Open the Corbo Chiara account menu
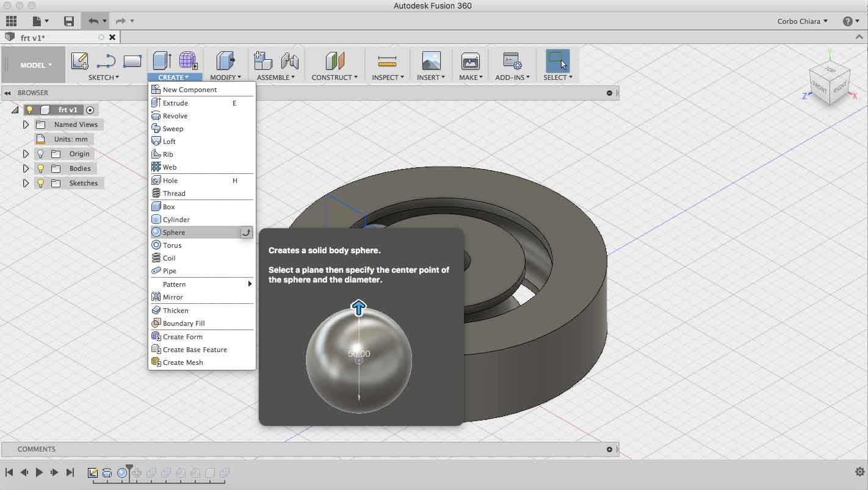Viewport: 868px width, 490px height. 803,21
